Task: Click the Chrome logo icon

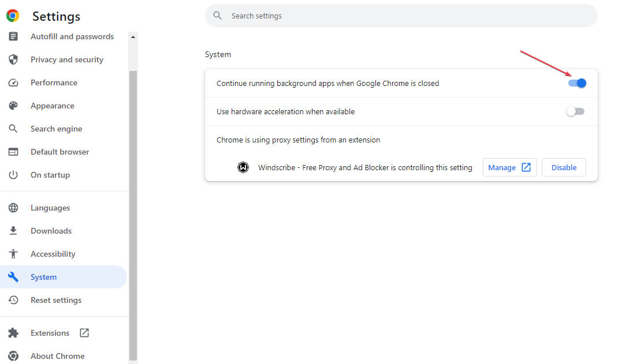Action: pos(13,16)
